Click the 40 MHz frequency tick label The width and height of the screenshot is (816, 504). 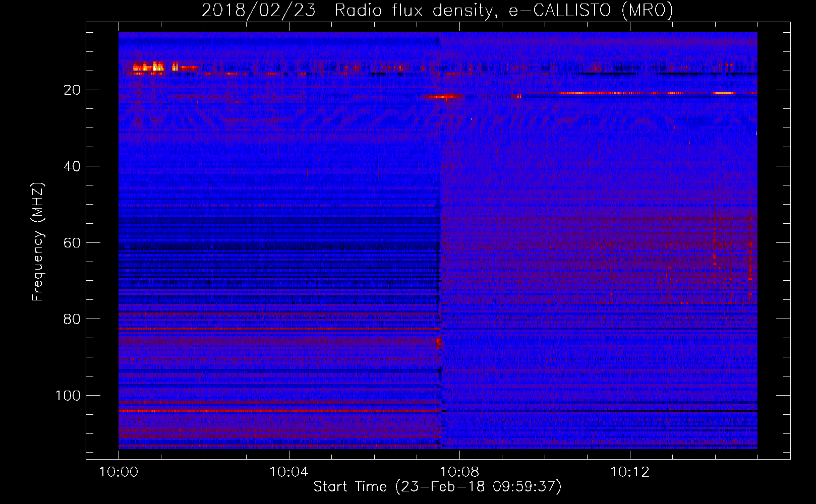tap(72, 166)
